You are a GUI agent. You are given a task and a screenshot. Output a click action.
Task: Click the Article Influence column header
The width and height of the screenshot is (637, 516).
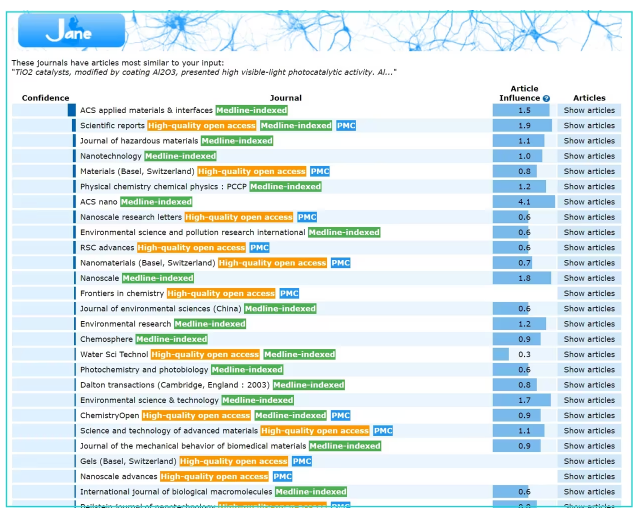coord(524,93)
